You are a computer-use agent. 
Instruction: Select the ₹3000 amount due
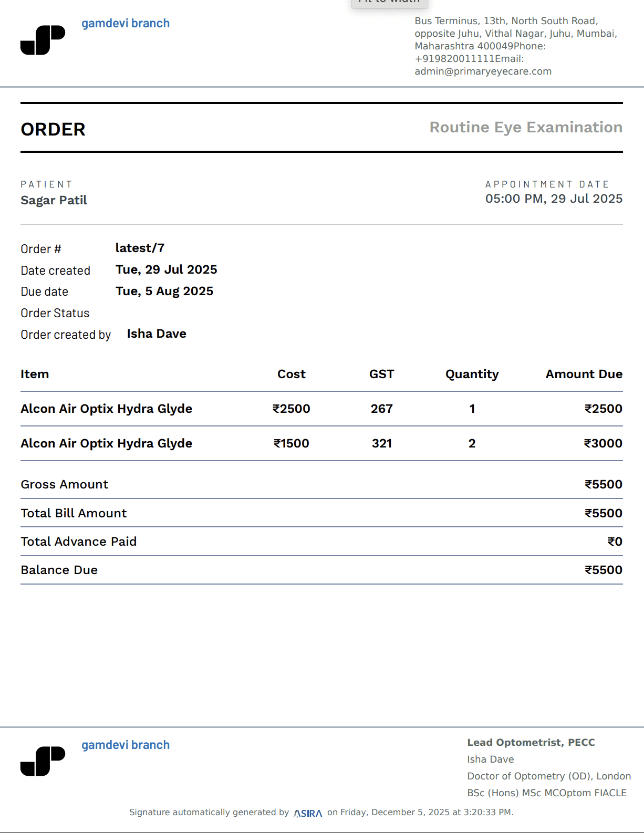603,443
